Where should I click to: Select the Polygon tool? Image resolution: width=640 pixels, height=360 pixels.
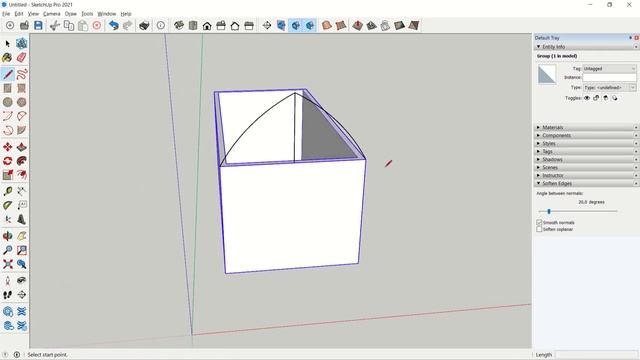(x=22, y=102)
